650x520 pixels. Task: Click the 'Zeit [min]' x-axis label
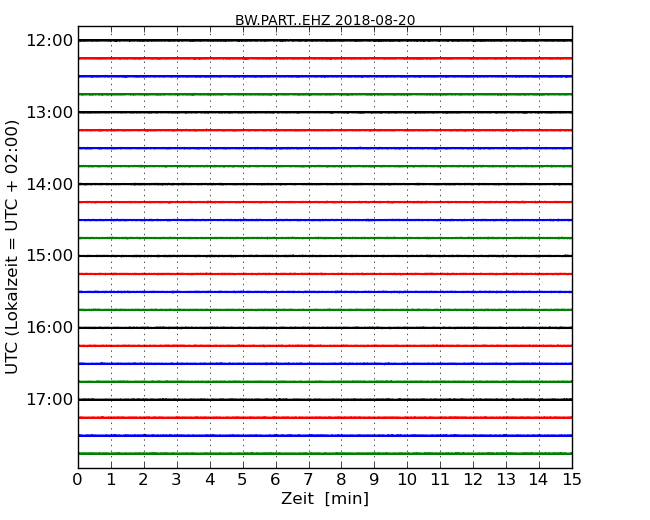click(x=325, y=499)
